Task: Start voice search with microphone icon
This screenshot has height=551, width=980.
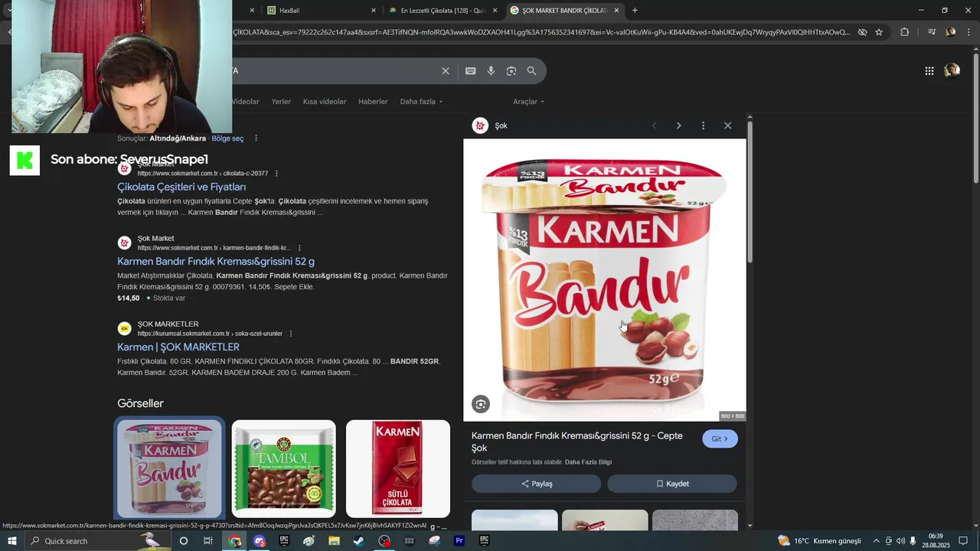Action: click(491, 70)
